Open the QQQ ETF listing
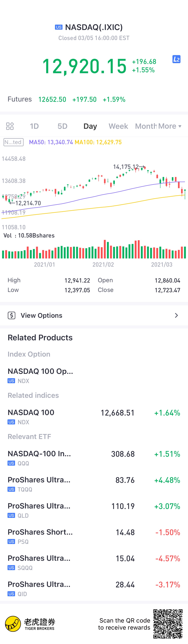 [94, 458]
